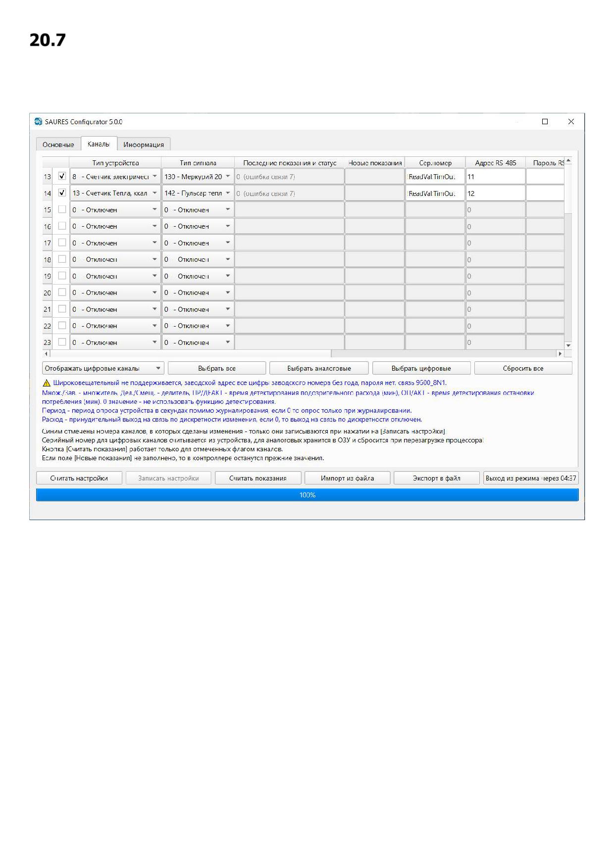Click the Импорт из файла button

click(x=348, y=478)
